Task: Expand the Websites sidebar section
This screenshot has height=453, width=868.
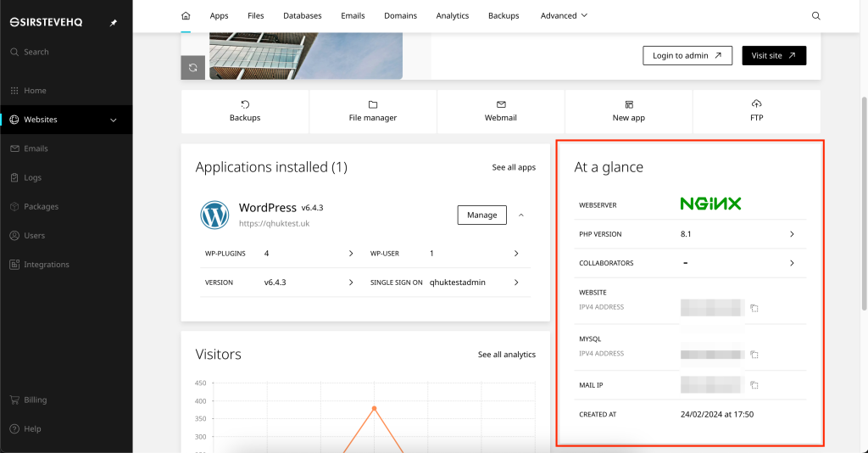Action: pyautogui.click(x=113, y=120)
